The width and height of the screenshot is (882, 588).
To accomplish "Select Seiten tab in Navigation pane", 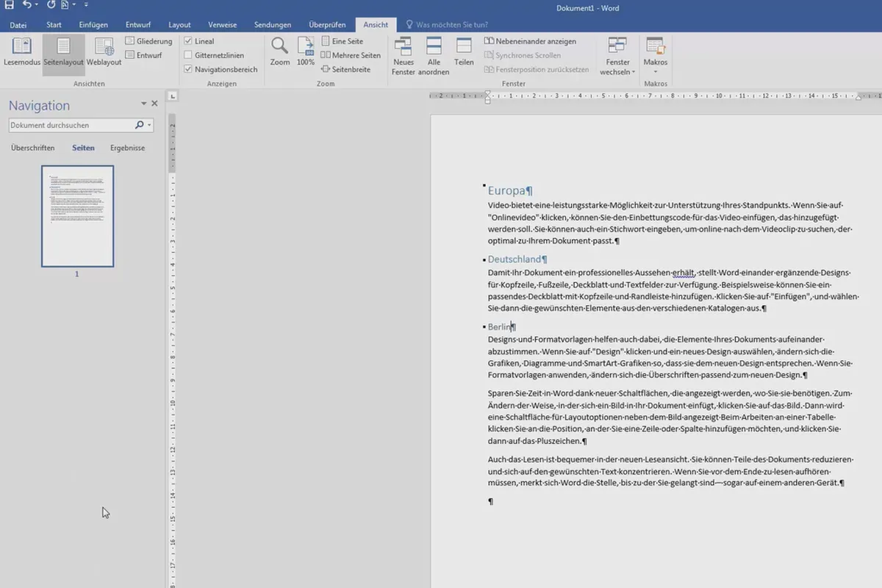I will [x=83, y=148].
